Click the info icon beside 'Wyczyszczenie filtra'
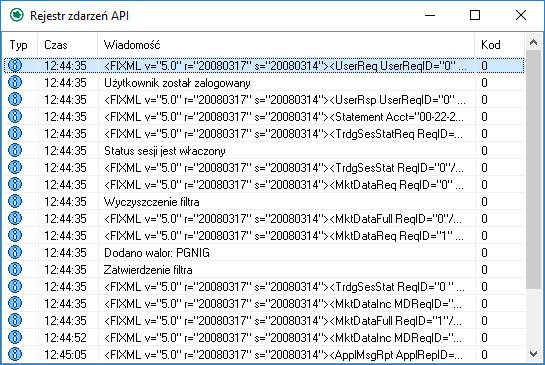545x365 pixels. pyautogui.click(x=15, y=202)
